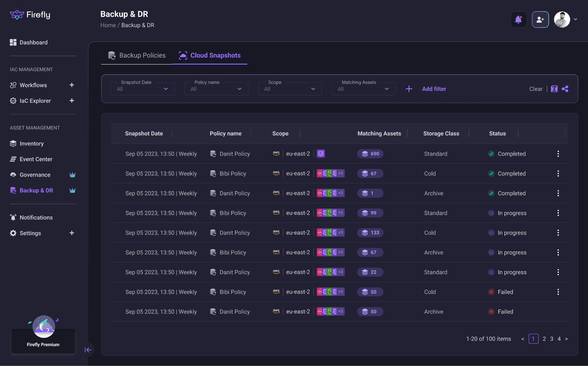
Task: Expand the Workflows submenu plus
Action: [x=72, y=85]
